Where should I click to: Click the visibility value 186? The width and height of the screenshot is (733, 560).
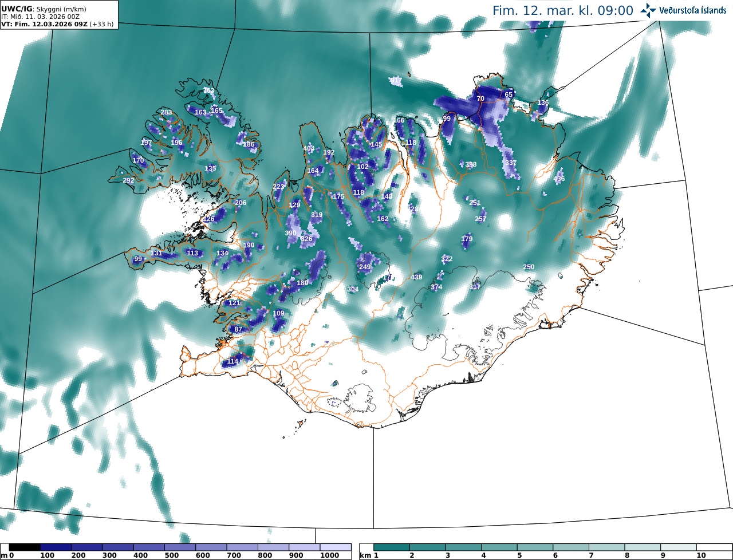[x=249, y=144]
